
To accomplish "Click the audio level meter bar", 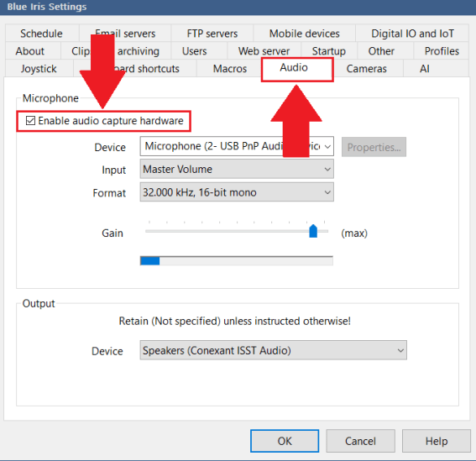I will point(237,260).
